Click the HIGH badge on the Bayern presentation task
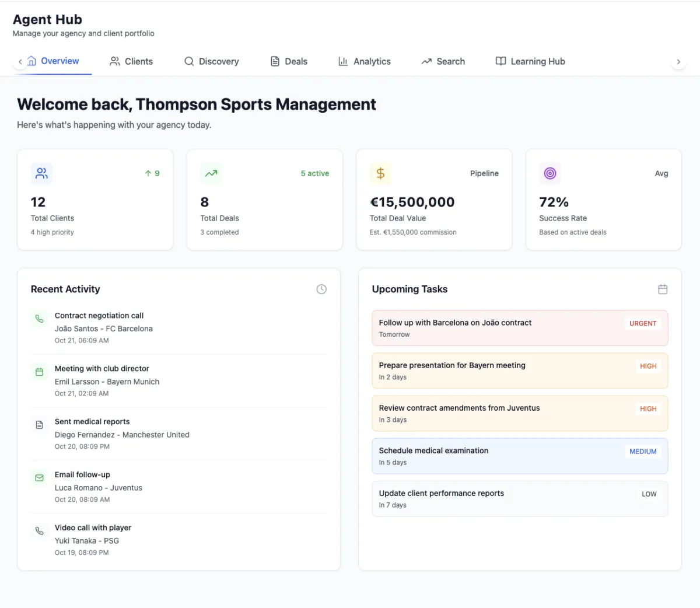 tap(648, 366)
